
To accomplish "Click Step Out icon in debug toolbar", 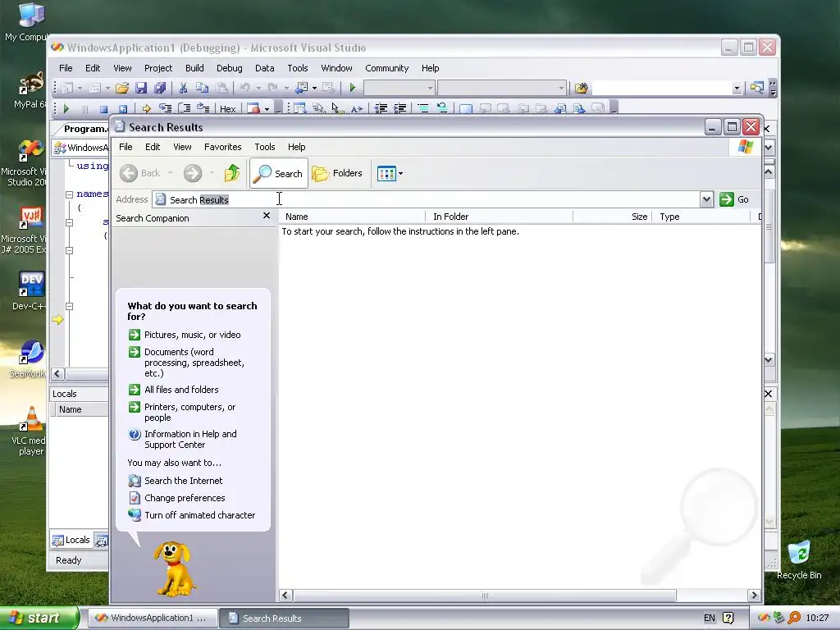I will (x=203, y=109).
